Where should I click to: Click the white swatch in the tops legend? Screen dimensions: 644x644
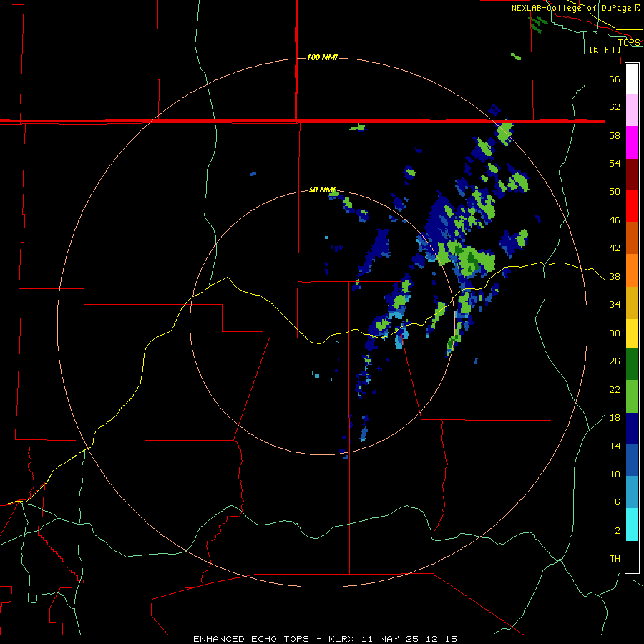pyautogui.click(x=632, y=79)
